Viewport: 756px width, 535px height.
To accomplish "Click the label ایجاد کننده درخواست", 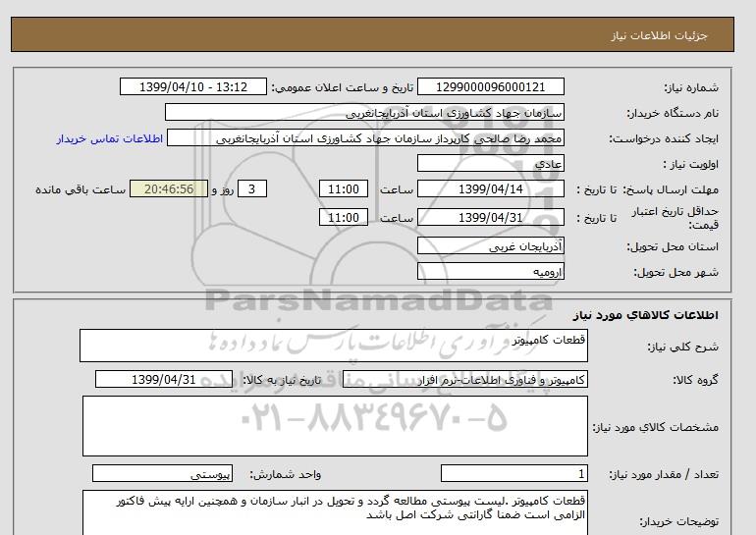I will click(664, 138).
